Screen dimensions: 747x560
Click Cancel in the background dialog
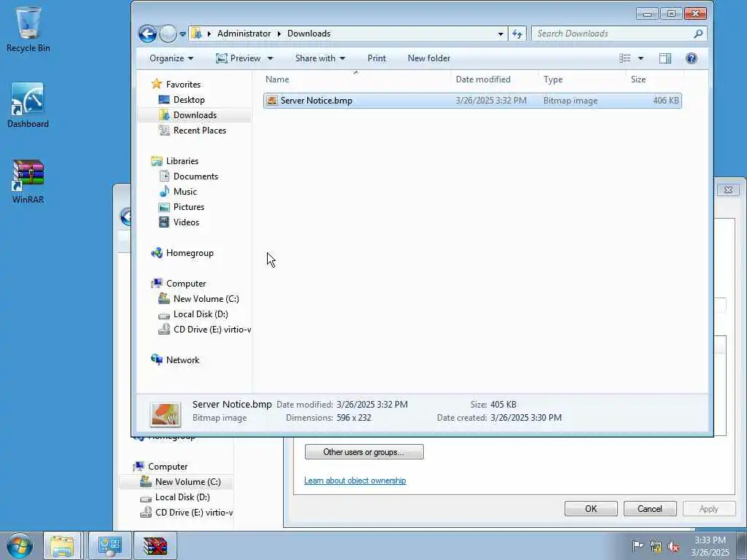pyautogui.click(x=650, y=508)
